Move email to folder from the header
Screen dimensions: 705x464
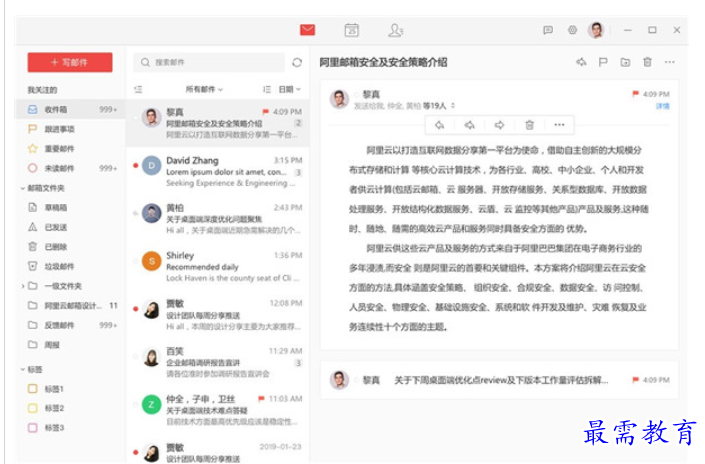point(625,62)
